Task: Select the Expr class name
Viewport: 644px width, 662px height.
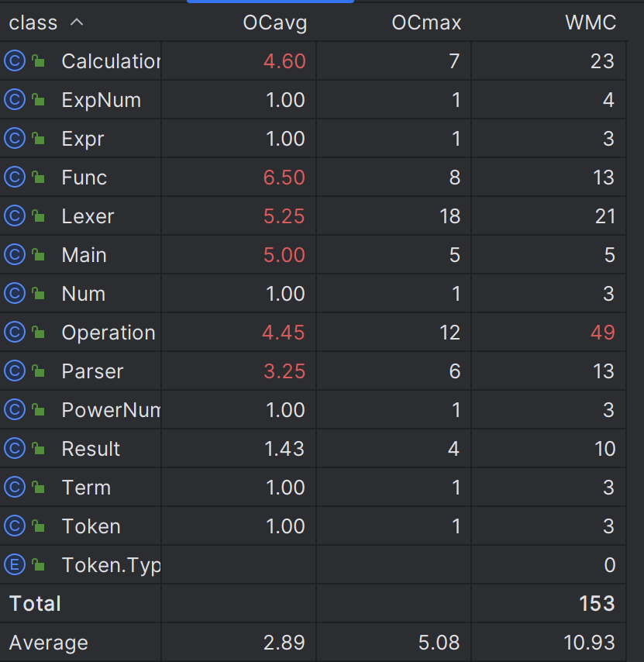Action: click(83, 139)
